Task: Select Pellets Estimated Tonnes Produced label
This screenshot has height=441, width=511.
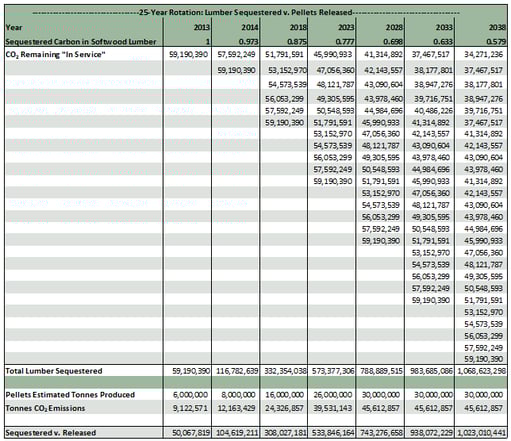Action: click(x=70, y=395)
